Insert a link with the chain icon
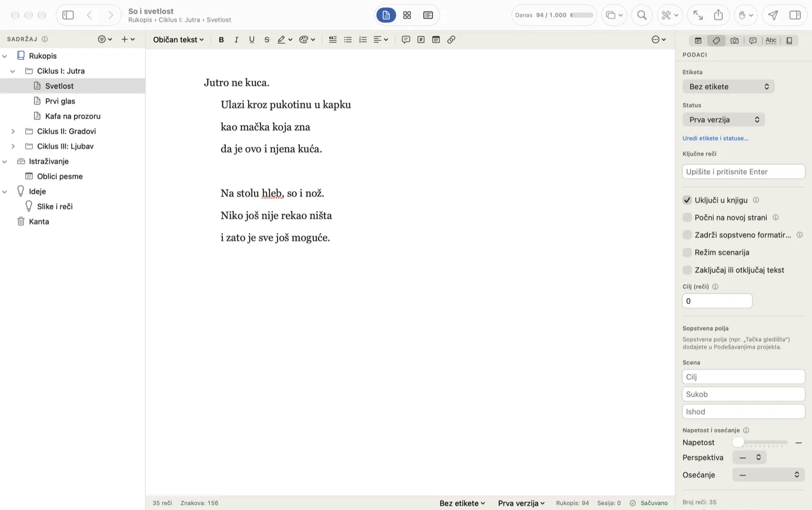The height and width of the screenshot is (510, 812). pyautogui.click(x=451, y=40)
